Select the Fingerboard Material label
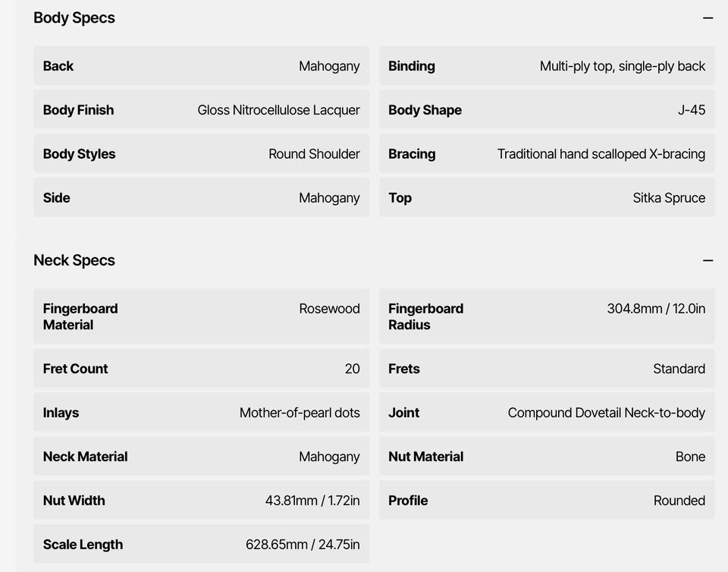The width and height of the screenshot is (728, 572). [80, 316]
